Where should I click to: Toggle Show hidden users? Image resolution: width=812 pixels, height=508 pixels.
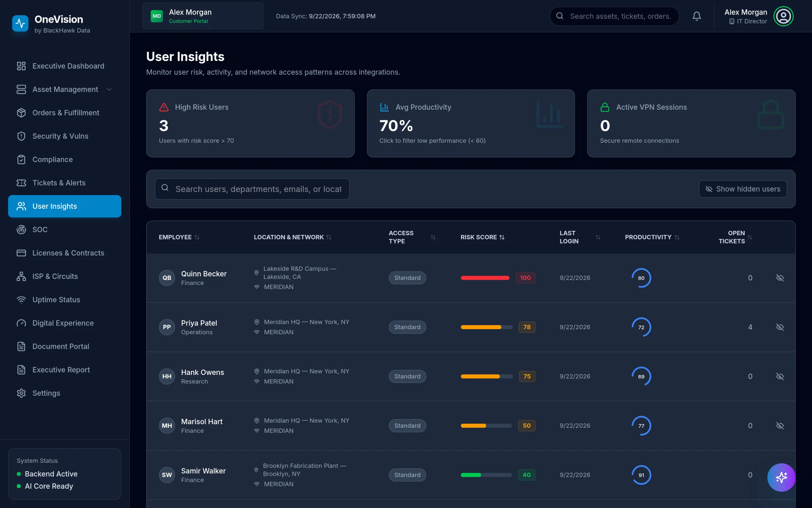coord(743,189)
